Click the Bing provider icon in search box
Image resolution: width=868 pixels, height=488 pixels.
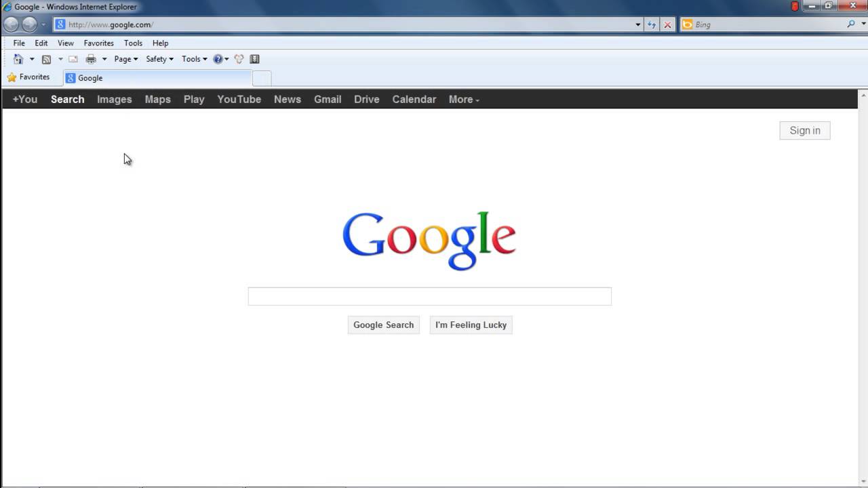pyautogui.click(x=688, y=24)
